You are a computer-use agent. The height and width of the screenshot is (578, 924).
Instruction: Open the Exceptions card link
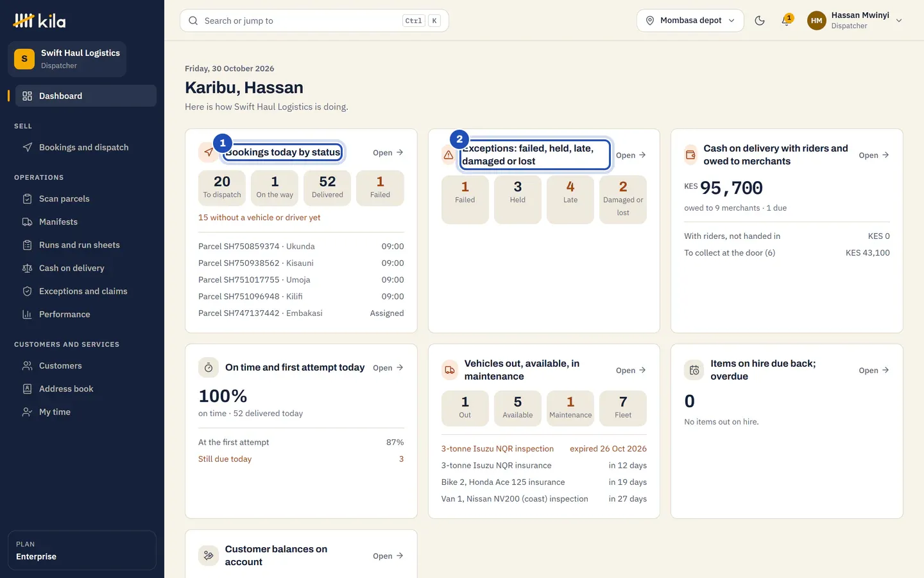pos(631,155)
